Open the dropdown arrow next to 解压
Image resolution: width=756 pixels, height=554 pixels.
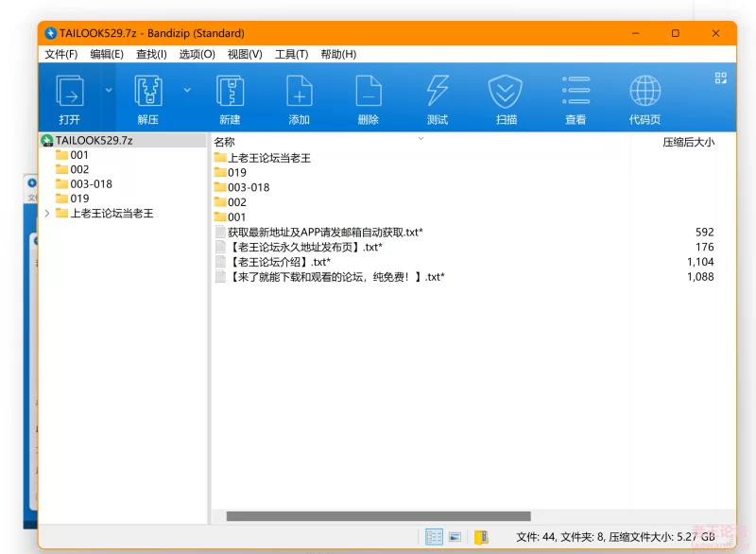coord(187,90)
